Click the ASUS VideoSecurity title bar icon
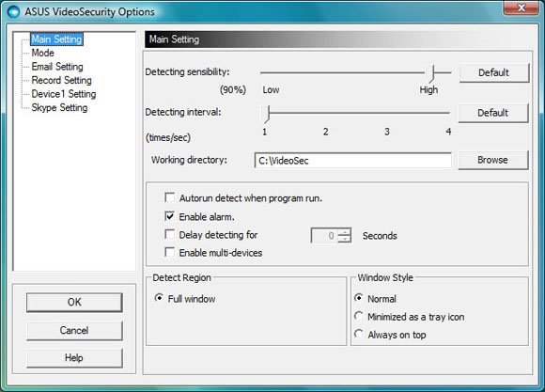Viewport: 545px width, 392px height. pyautogui.click(x=13, y=12)
